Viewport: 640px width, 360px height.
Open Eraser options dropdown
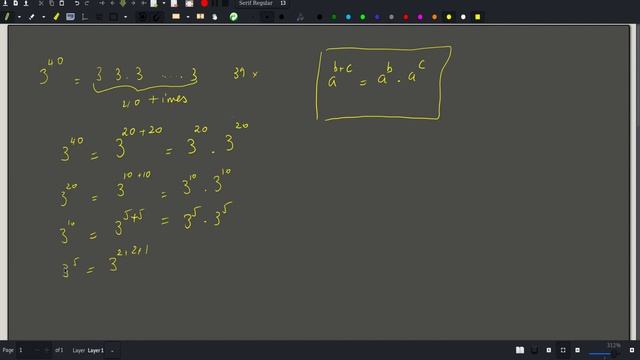pyautogui.click(x=44, y=17)
